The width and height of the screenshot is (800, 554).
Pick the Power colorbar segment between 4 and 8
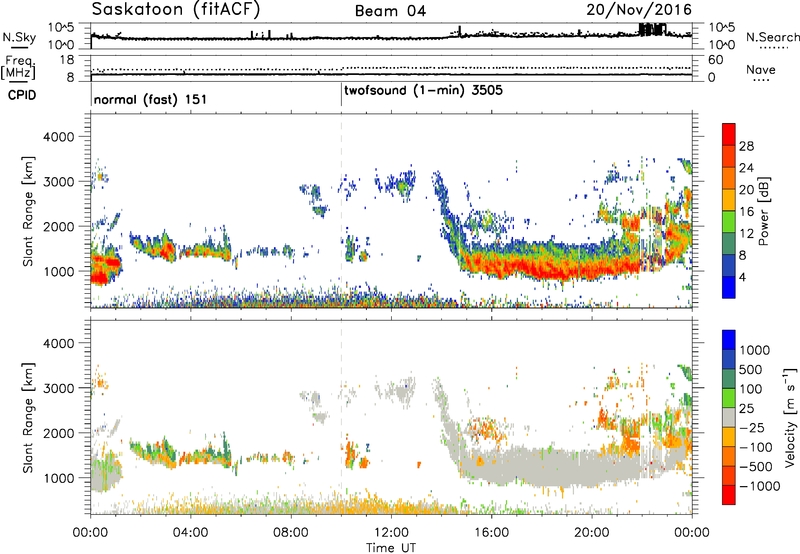[729, 266]
